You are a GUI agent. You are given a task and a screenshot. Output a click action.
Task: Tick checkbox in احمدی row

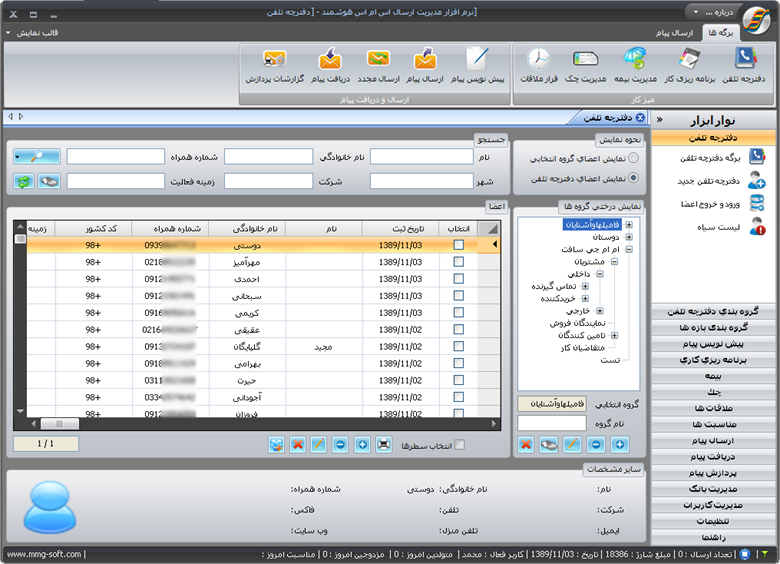(x=459, y=279)
